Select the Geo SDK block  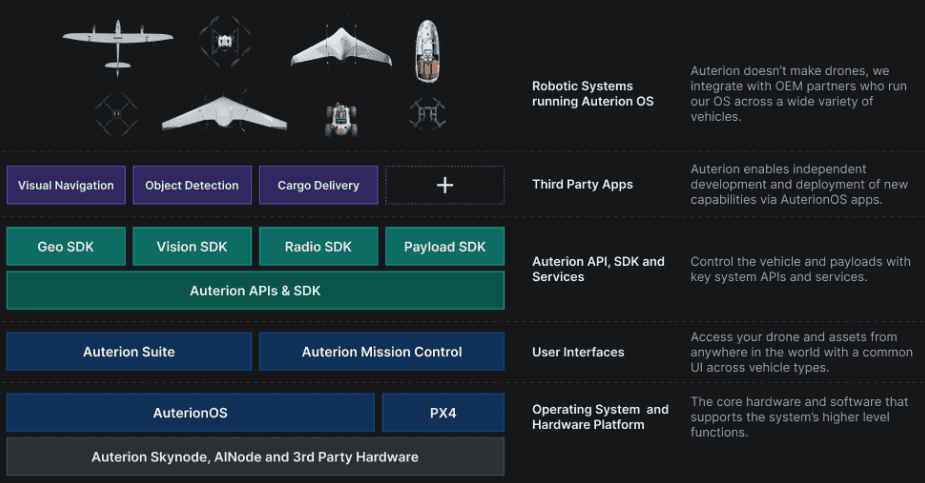click(x=66, y=247)
